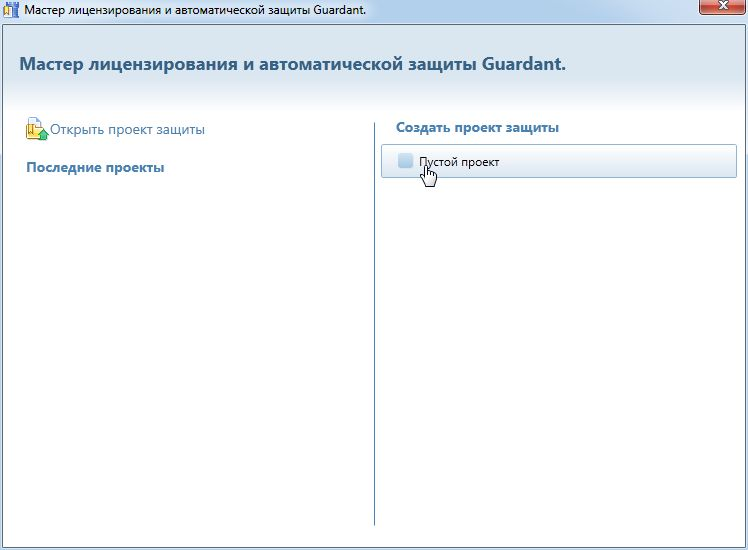Screen dimensions: 748x550
Task: Click the Создать проект защиты heading
Action: [x=477, y=128]
